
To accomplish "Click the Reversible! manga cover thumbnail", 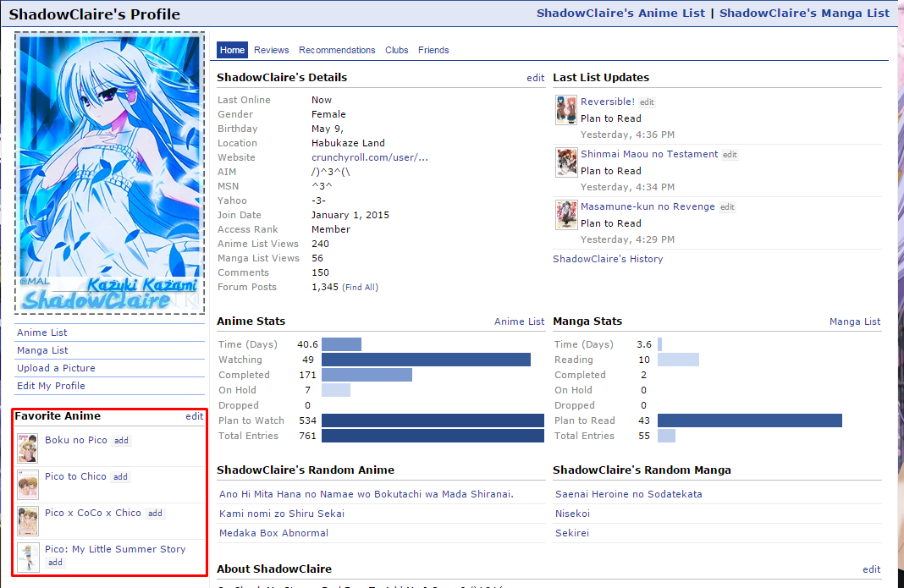I will click(x=566, y=110).
